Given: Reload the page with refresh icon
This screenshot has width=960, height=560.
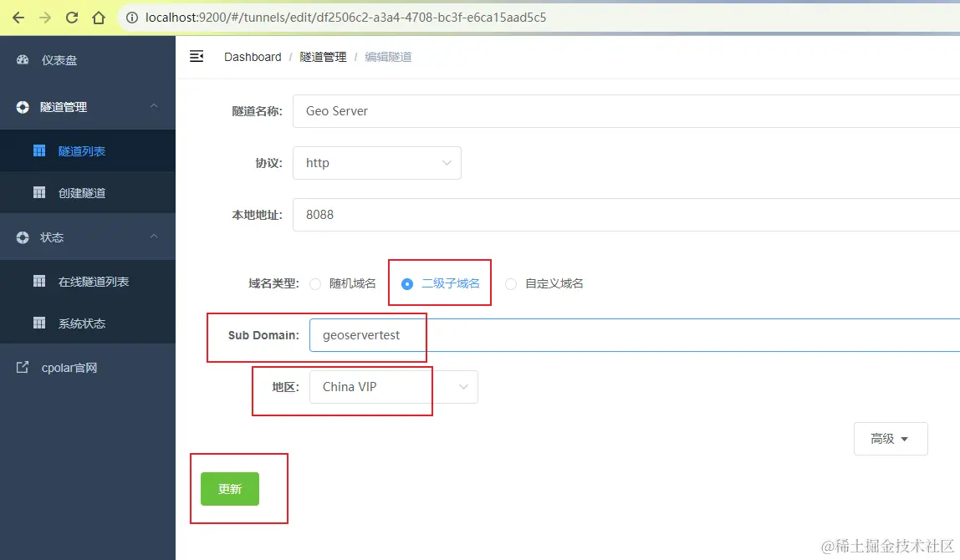Looking at the screenshot, I should (x=72, y=18).
